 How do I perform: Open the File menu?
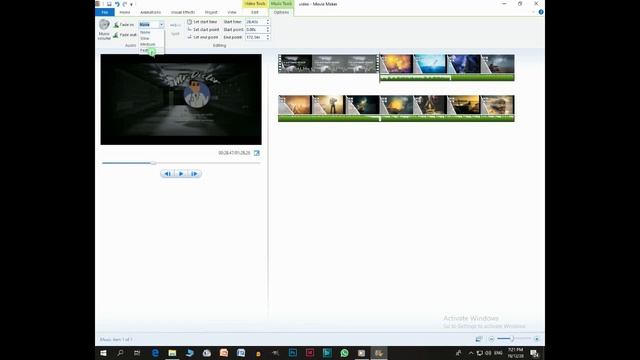coord(104,12)
